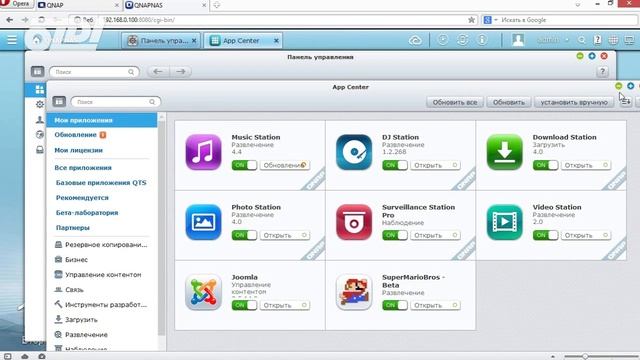
Task: Expand Photo Station Открыть dropdown arrow
Action: pyautogui.click(x=304, y=235)
